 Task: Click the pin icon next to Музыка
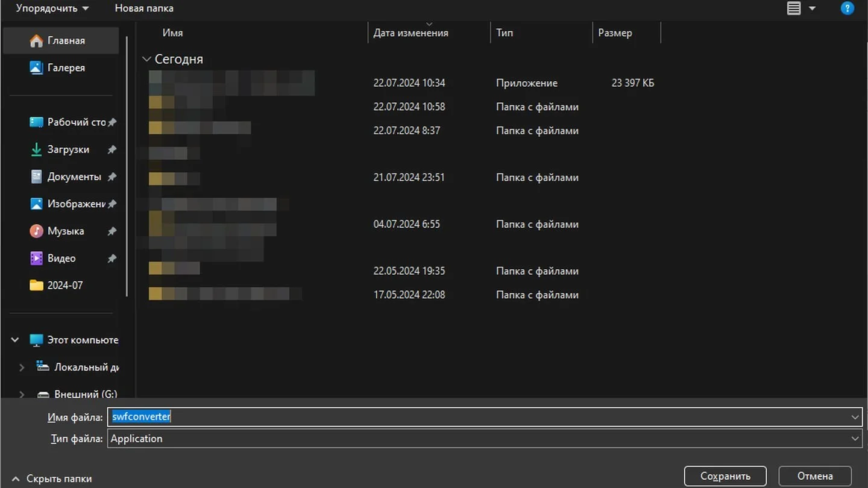[112, 231]
